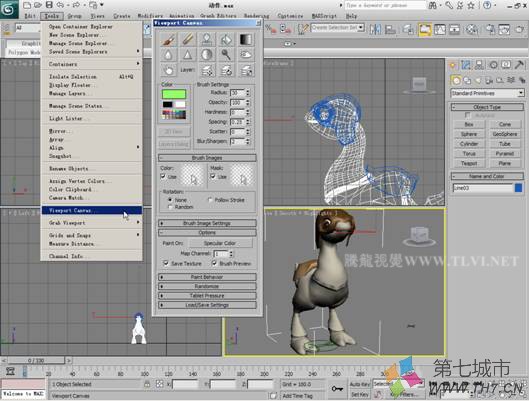Select the Paint brush tool in Viewport Canvas
529x401 pixels.
[168, 40]
